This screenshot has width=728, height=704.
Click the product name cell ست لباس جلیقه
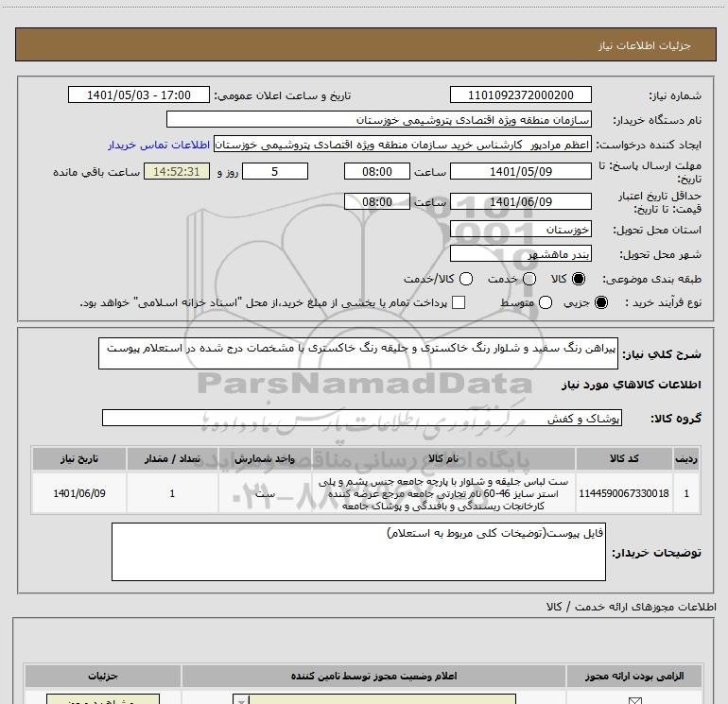click(442, 493)
